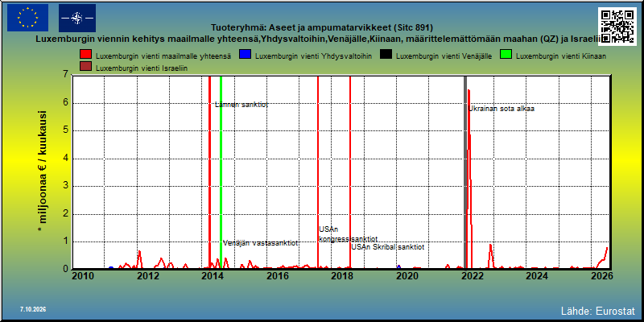Click the green swatch for vienti Kiinaan

point(507,56)
